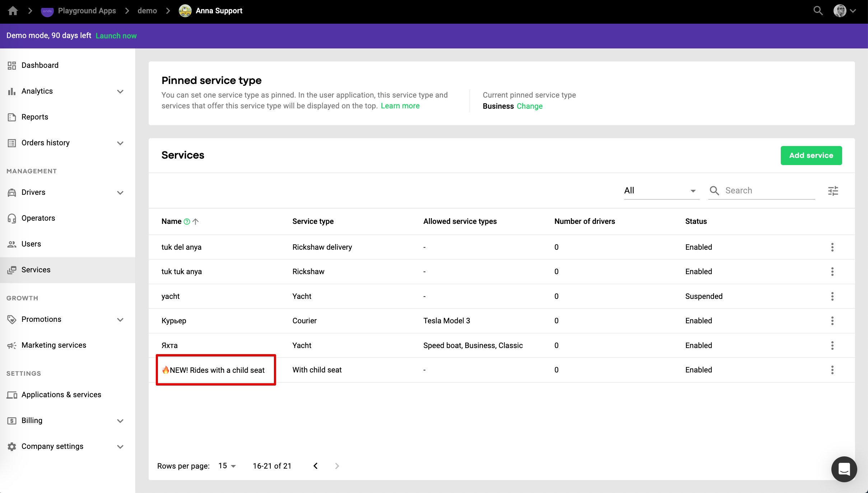Toggle Name column sort arrow
Viewport: 868px width, 493px height.
pyautogui.click(x=196, y=222)
